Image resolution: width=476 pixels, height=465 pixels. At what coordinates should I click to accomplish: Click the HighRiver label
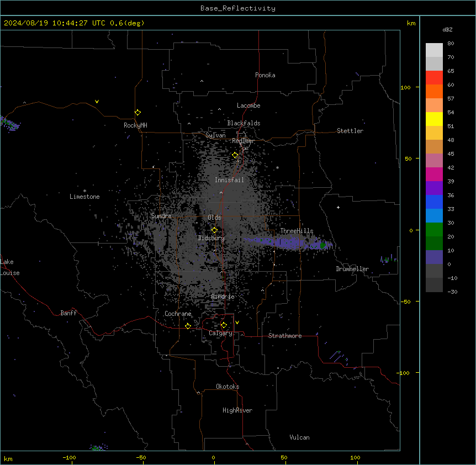click(x=237, y=410)
